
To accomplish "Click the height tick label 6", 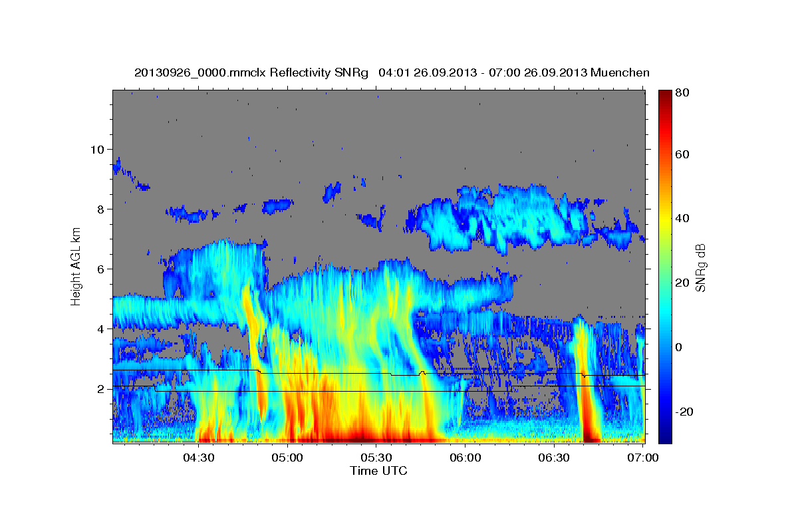I will [100, 269].
